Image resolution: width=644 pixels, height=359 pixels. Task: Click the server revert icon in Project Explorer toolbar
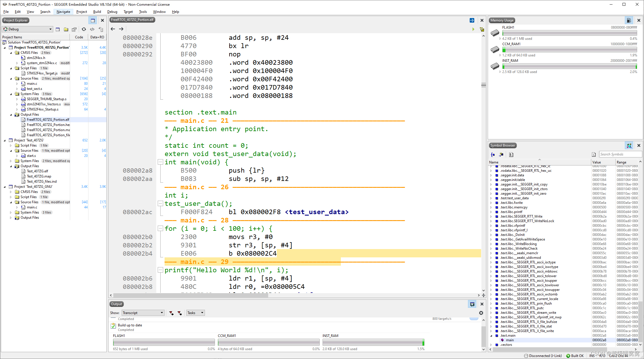(101, 29)
